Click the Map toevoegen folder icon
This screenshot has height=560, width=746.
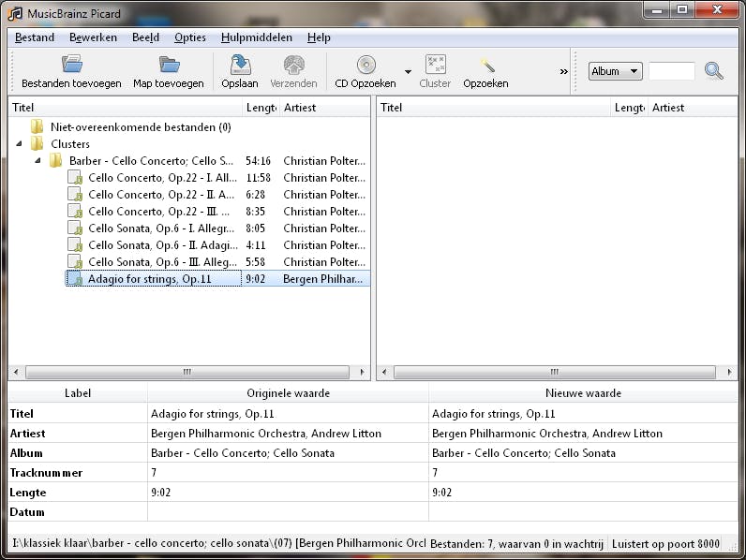click(169, 65)
